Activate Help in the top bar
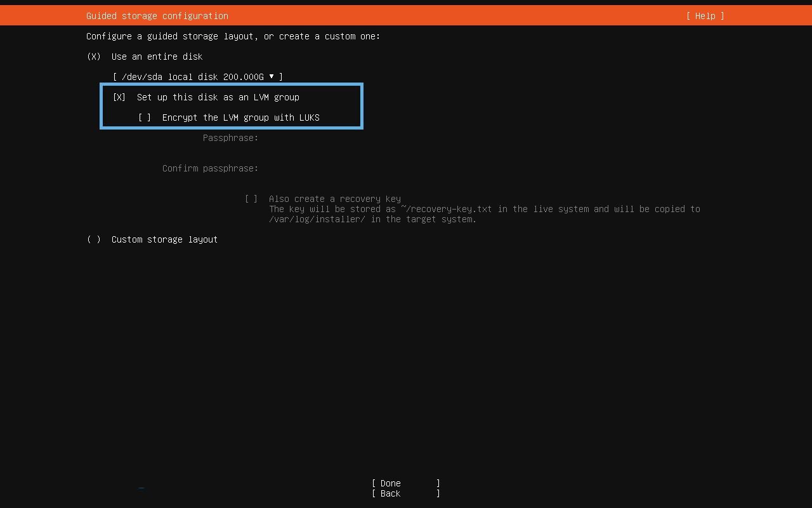The width and height of the screenshot is (812, 508). pyautogui.click(x=705, y=15)
